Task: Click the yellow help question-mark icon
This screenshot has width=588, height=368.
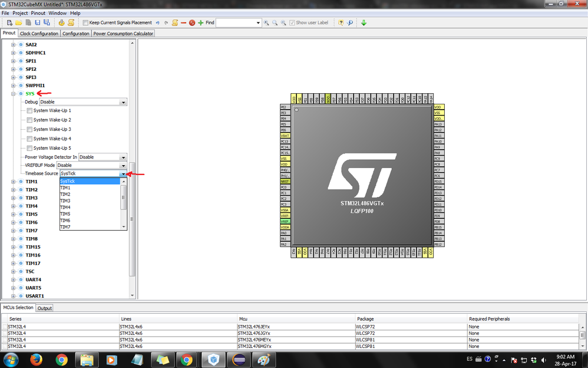Action: tap(341, 22)
